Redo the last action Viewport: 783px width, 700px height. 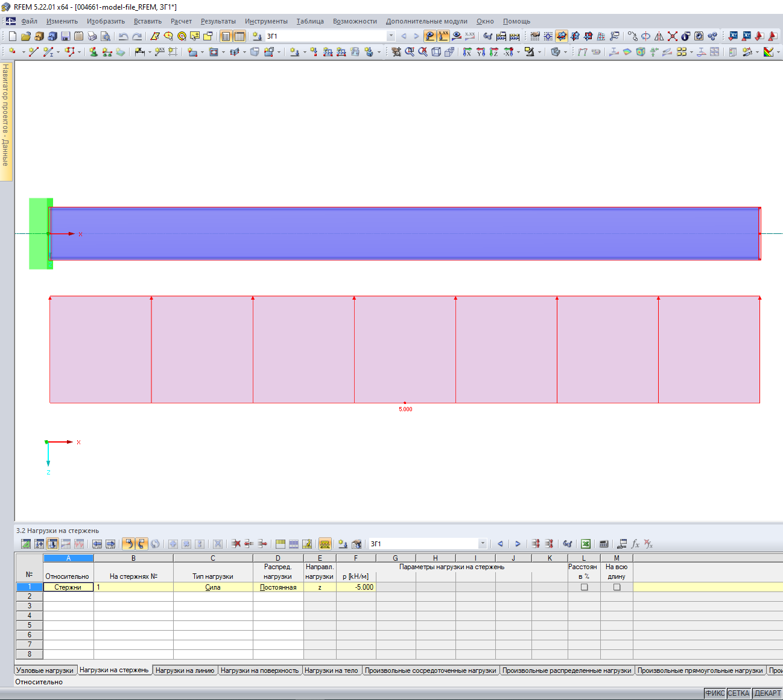(137, 36)
